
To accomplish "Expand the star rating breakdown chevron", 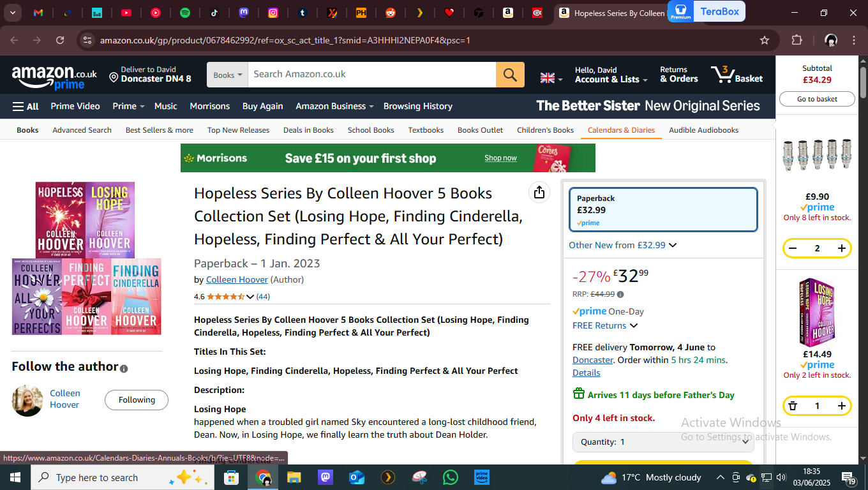I will tap(250, 297).
